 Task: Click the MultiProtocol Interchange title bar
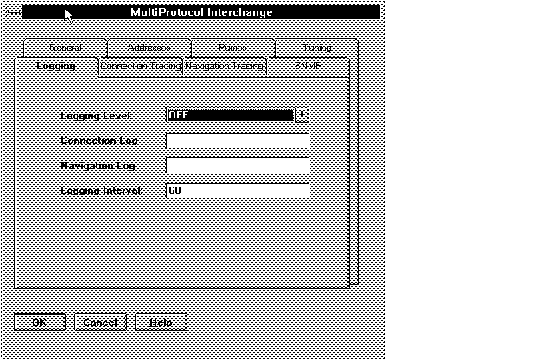pyautogui.click(x=201, y=12)
